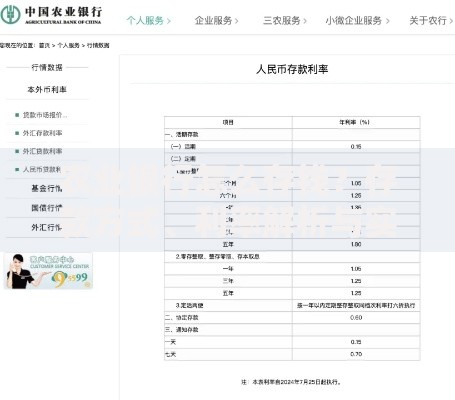Open the 三农服务 navigation menu
The image size is (455, 400).
click(x=285, y=21)
